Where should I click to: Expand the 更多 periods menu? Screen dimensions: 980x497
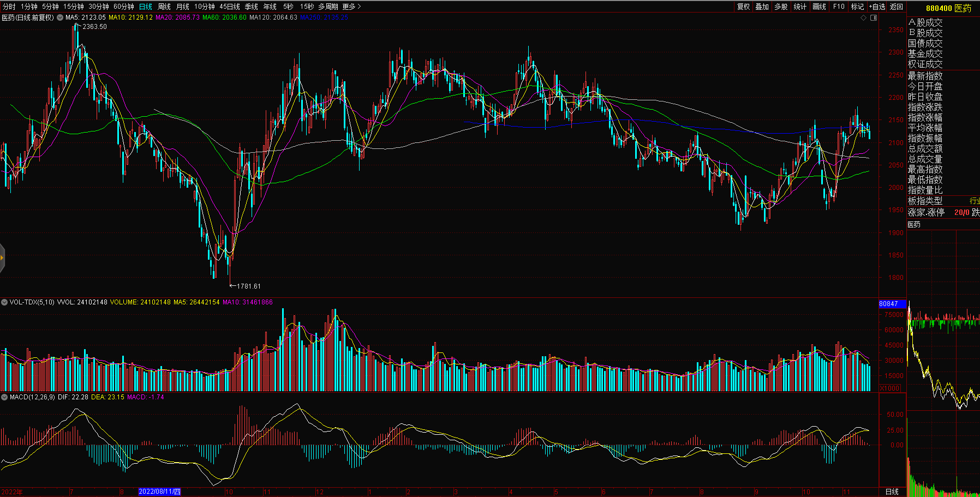click(351, 7)
